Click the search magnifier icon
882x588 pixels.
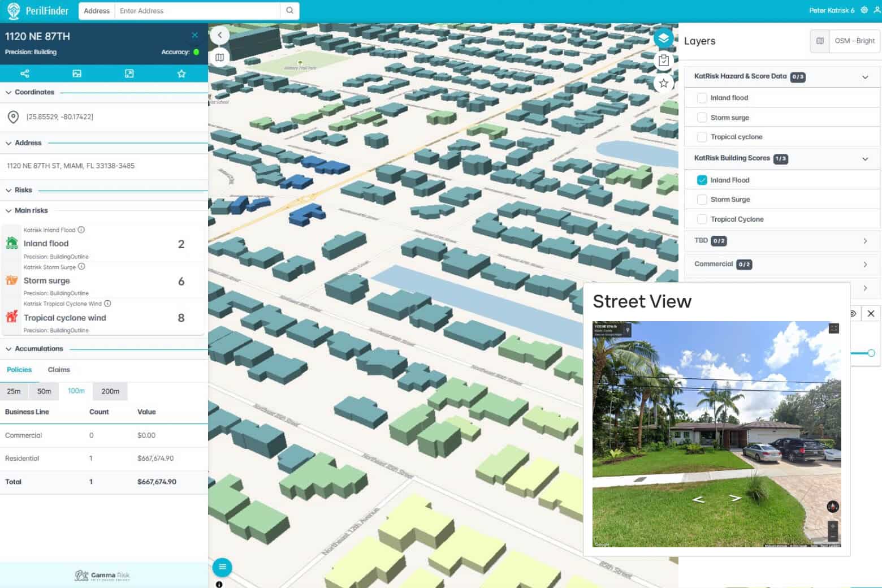(289, 11)
